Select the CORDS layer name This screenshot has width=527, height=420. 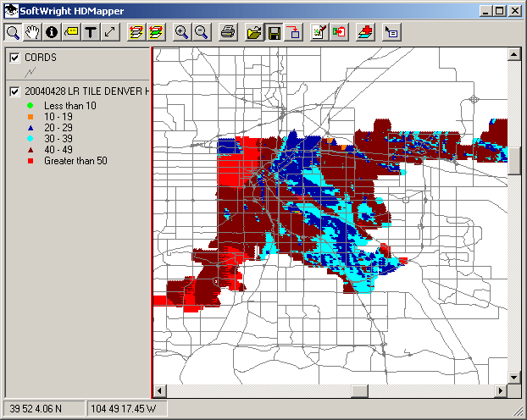point(41,58)
